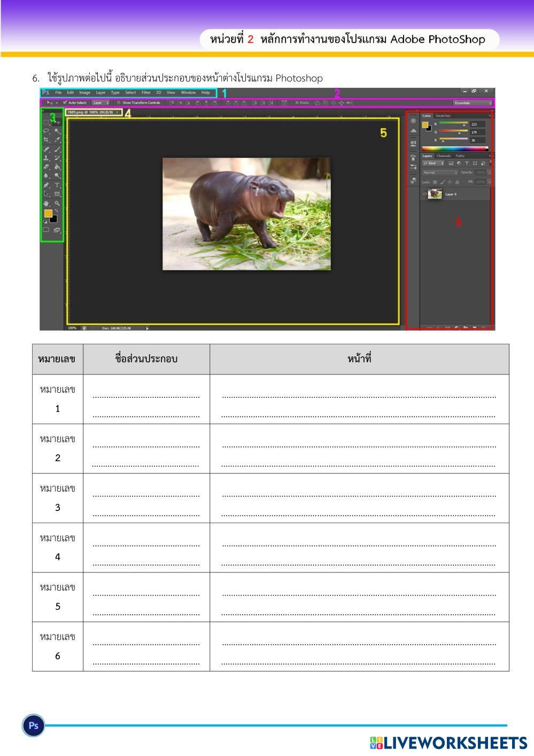
Task: Select the Crop tool
Action: click(x=47, y=140)
